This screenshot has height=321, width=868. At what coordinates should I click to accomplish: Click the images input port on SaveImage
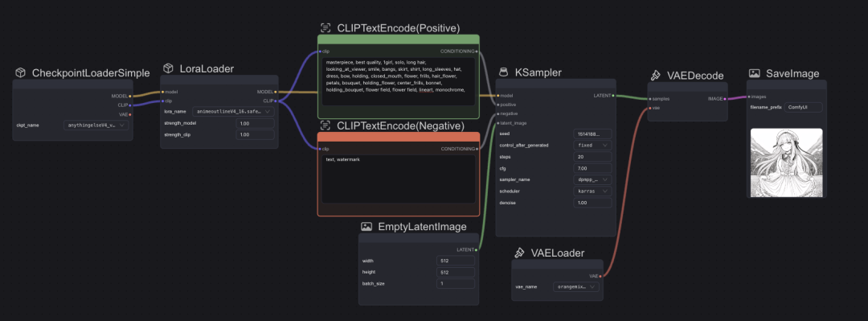coord(748,97)
